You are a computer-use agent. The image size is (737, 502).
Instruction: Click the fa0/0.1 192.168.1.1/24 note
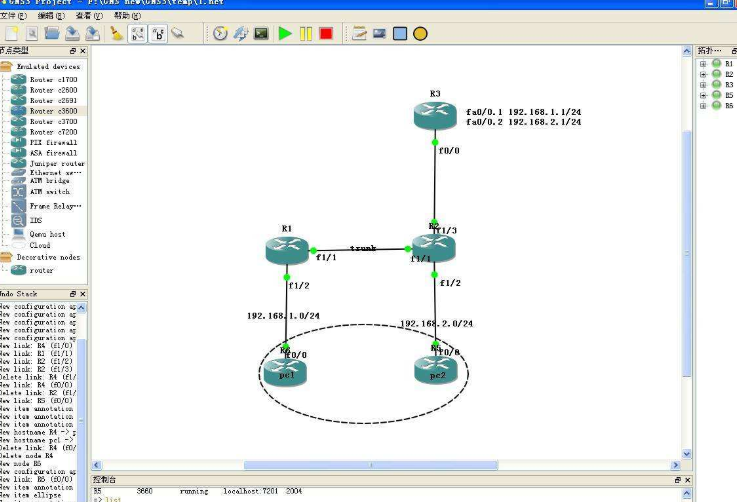click(524, 112)
